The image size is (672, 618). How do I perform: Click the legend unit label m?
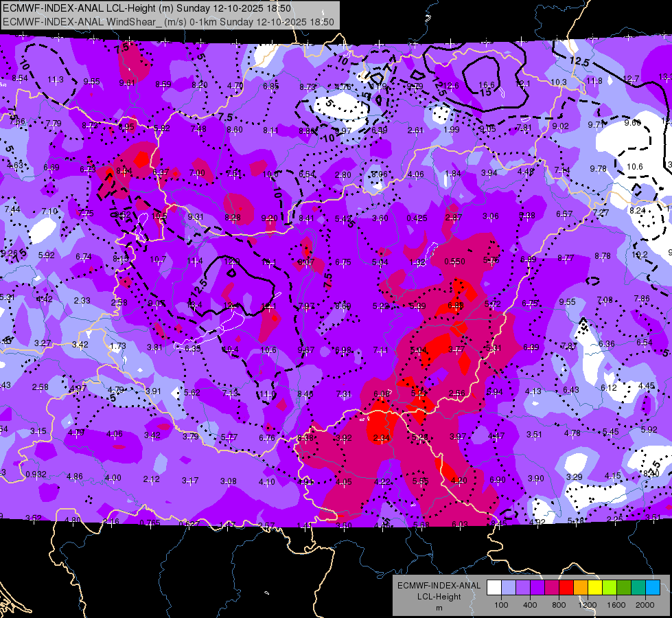click(439, 608)
